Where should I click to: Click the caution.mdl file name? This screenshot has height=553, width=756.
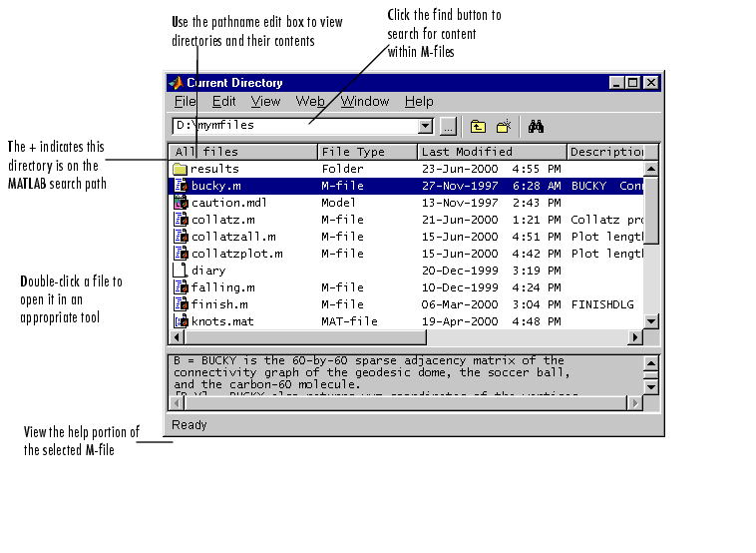pyautogui.click(x=229, y=203)
